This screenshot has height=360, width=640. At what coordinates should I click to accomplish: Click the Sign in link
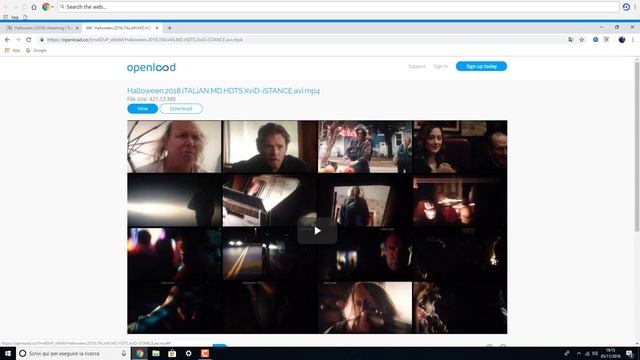[x=440, y=66]
